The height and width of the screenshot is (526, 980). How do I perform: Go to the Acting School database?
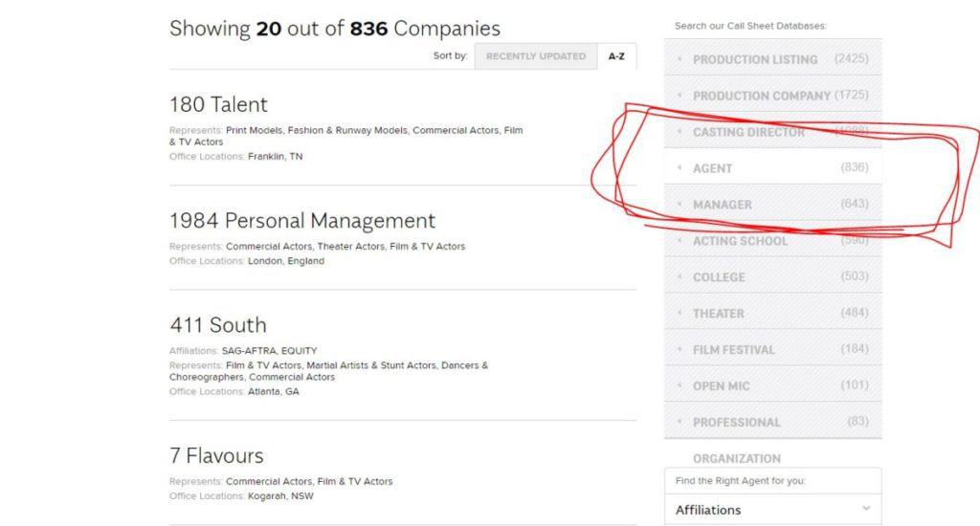(x=740, y=241)
